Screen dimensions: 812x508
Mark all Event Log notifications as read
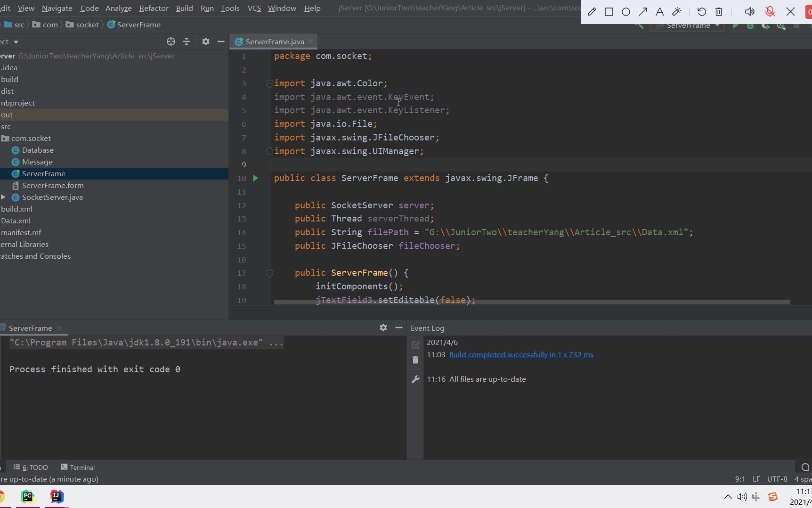[x=415, y=344]
